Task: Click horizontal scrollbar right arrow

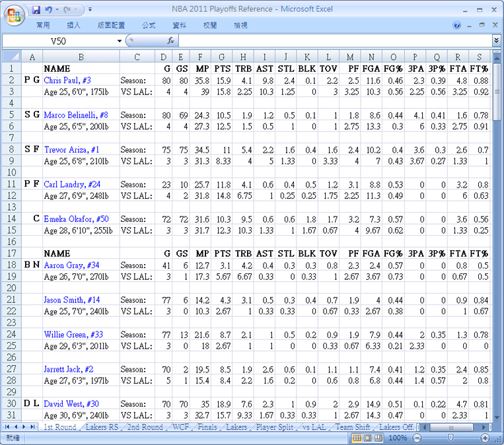Action: click(484, 427)
